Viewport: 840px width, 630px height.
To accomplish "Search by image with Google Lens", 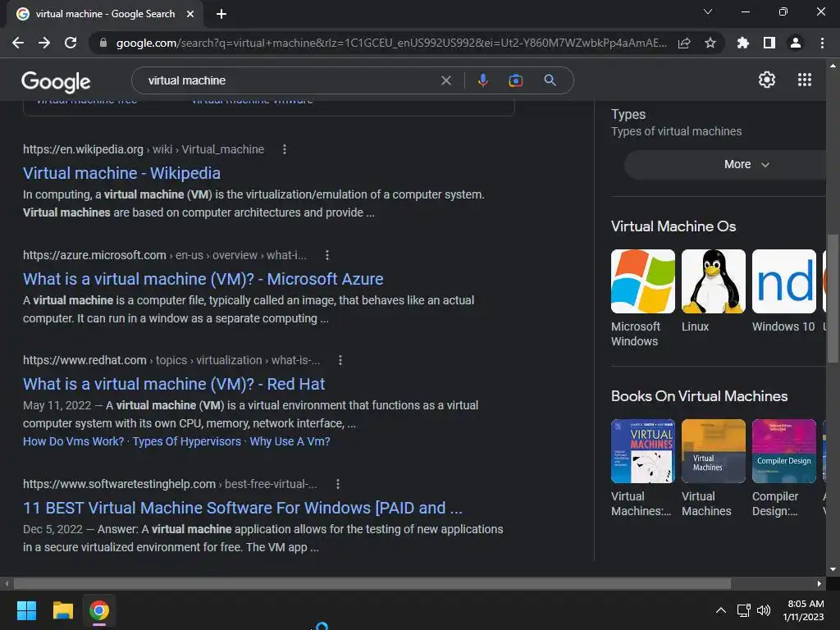I will 516,80.
